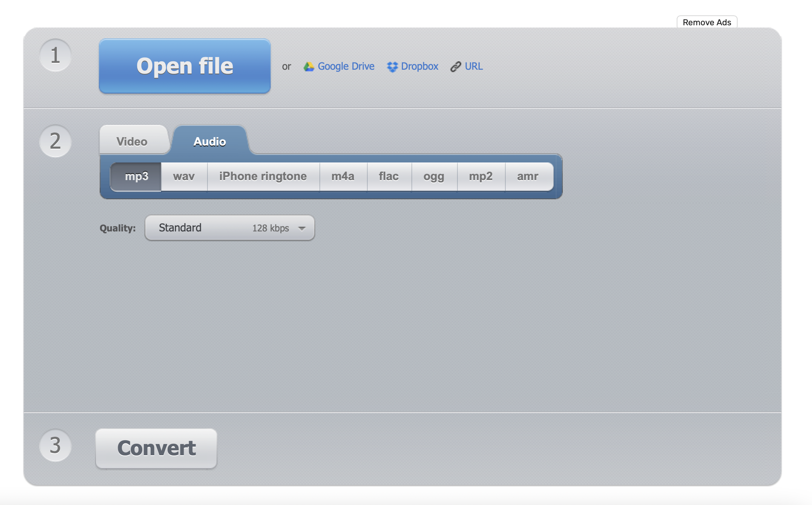812x505 pixels.
Task: Select the amr audio format
Action: pyautogui.click(x=526, y=175)
